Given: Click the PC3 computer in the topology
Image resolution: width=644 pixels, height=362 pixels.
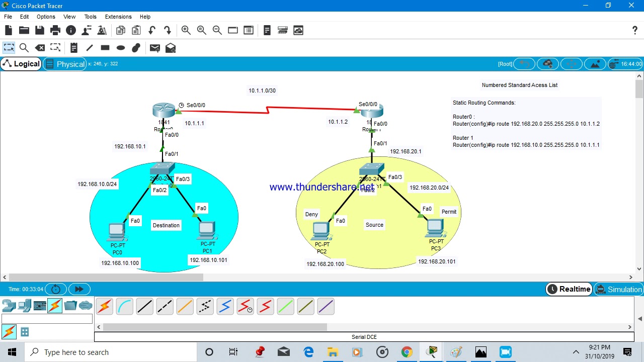Looking at the screenshot, I should (x=436, y=229).
